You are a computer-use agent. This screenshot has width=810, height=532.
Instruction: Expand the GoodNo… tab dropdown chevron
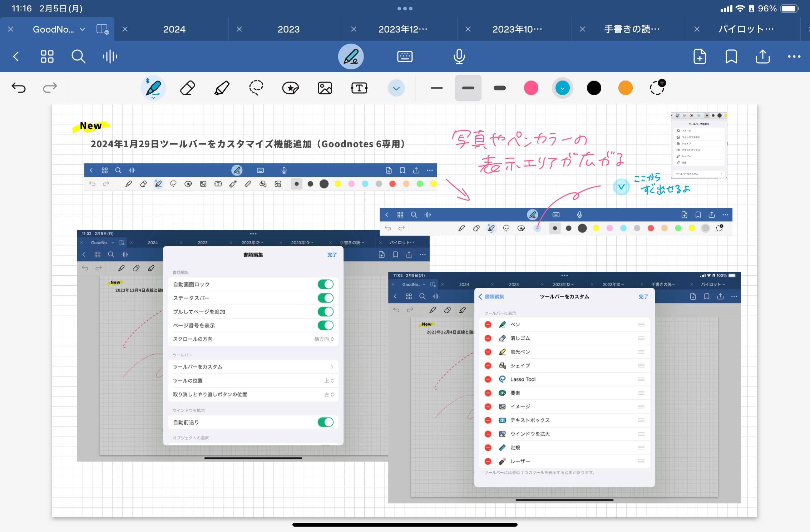click(82, 29)
